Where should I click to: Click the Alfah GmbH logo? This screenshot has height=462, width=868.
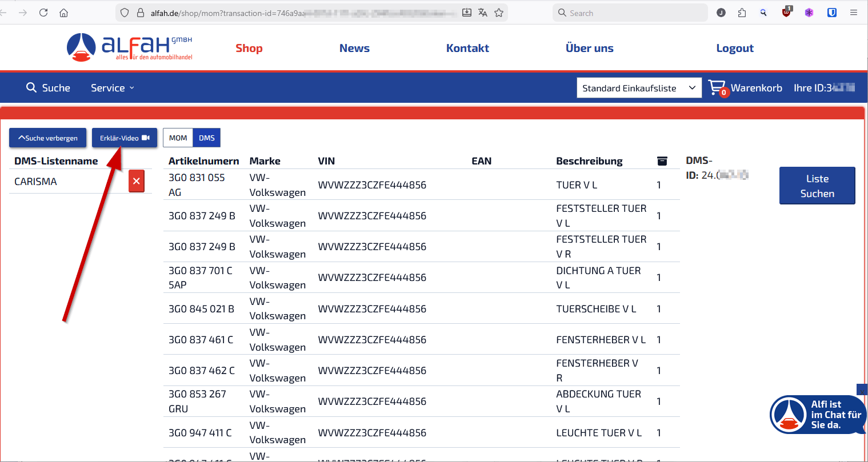pos(130,47)
